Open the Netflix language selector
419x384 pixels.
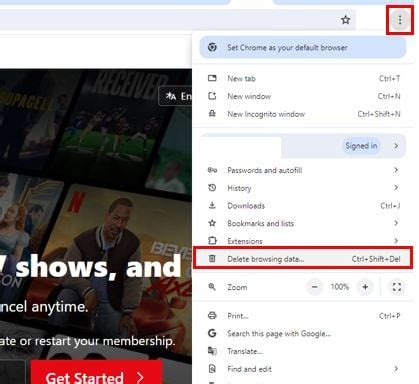pos(176,96)
